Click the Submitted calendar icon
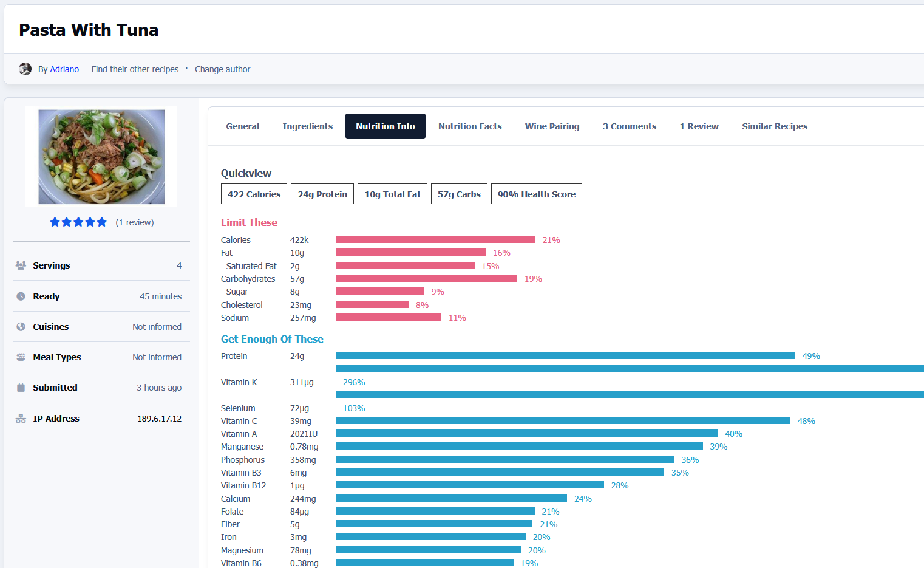This screenshot has width=924, height=568. click(x=21, y=388)
